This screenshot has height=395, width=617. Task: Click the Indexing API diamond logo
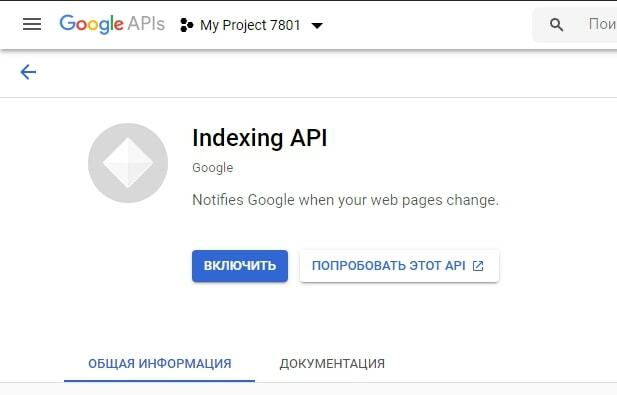(x=128, y=163)
